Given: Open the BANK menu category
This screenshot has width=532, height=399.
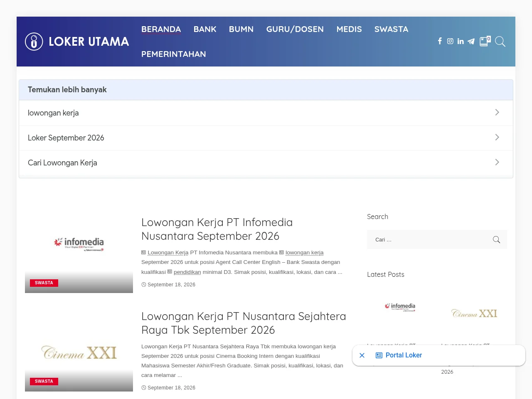Looking at the screenshot, I should pos(205,29).
